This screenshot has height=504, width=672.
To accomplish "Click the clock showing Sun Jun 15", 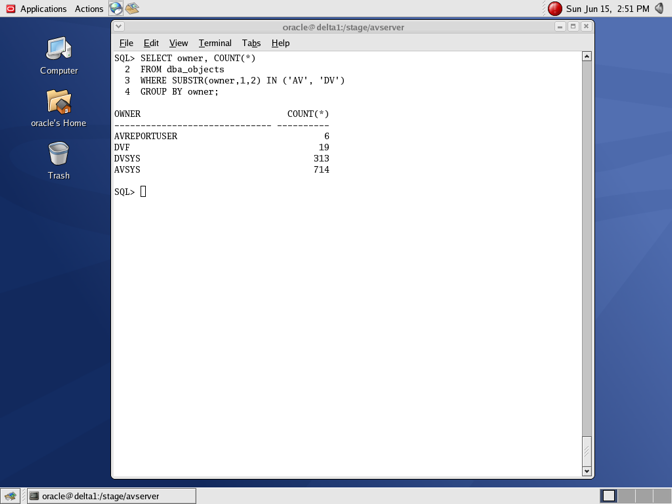I will (607, 9).
